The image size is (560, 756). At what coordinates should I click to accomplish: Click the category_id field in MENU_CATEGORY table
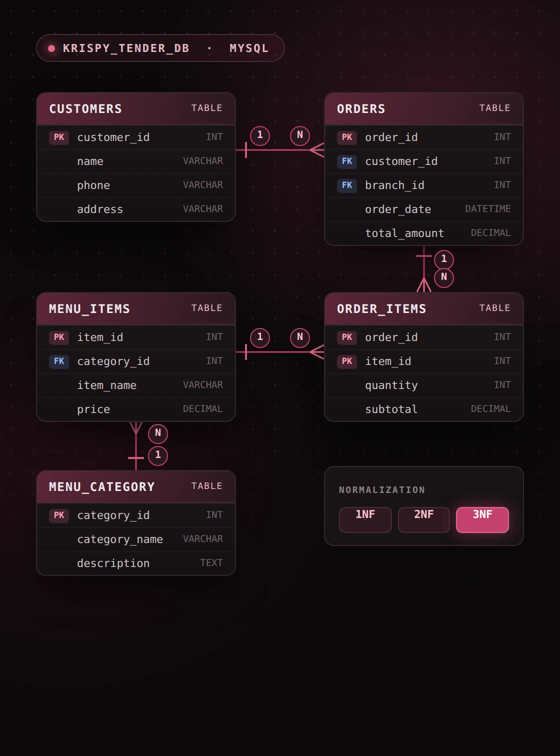click(136, 515)
